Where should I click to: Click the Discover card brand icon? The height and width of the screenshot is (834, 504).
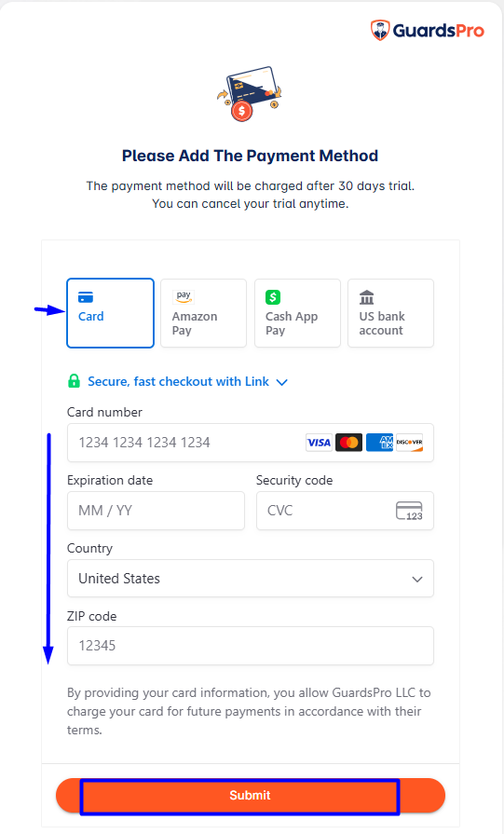[409, 443]
